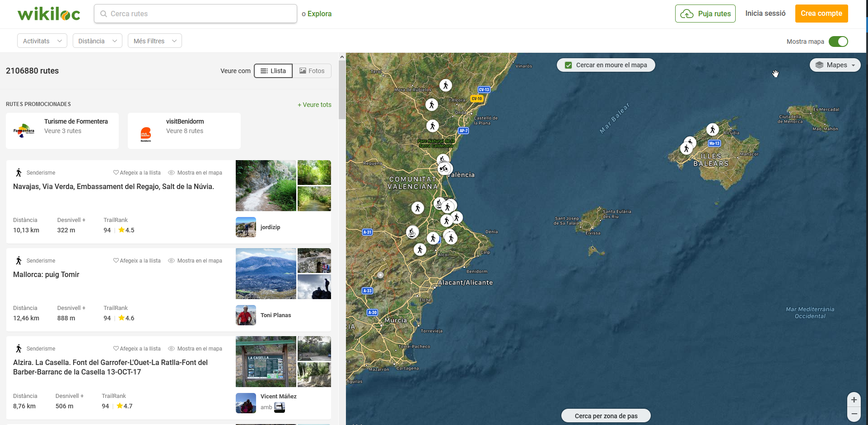
Task: Click hiker icon of Mallorca puig Tomir card
Action: point(19,260)
